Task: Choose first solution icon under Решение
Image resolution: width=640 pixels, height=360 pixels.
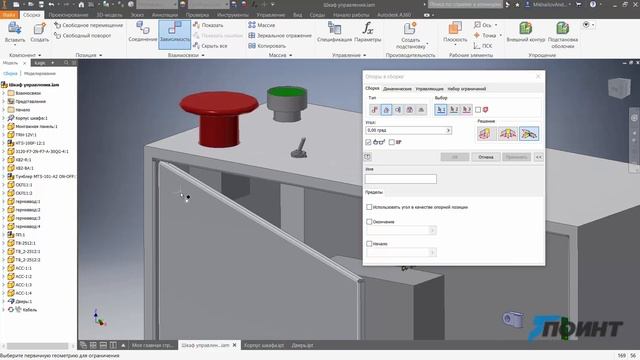Action: (486, 134)
